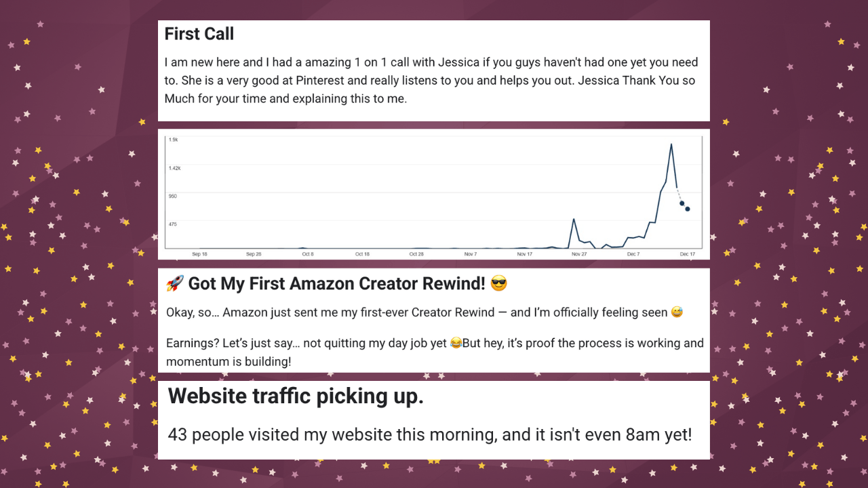Click the '950' y-axis value
Screen dimensions: 868x488
[173, 196]
